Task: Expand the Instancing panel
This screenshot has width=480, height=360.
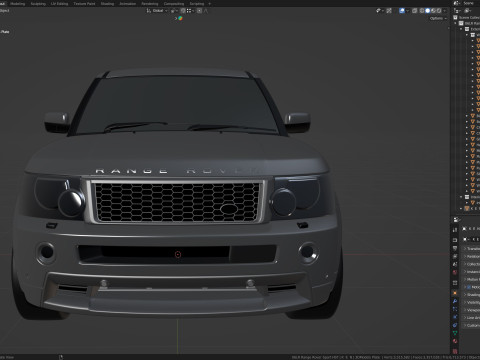Action: (472, 272)
